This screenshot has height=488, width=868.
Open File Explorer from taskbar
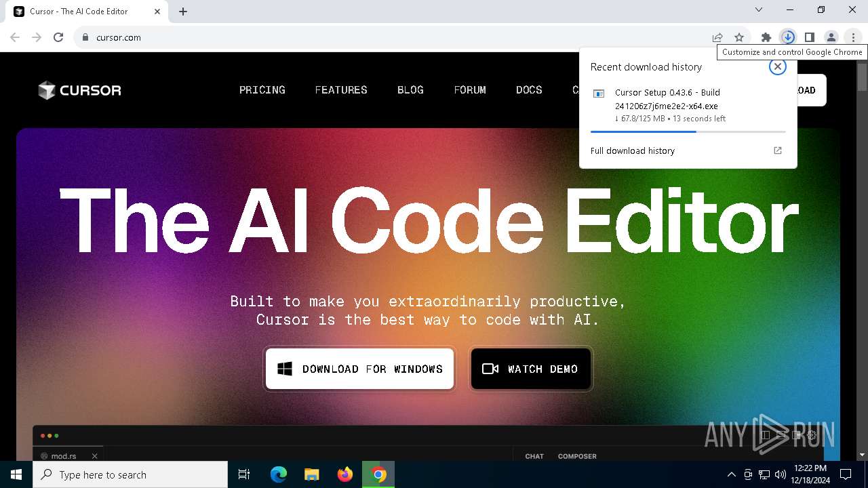click(312, 474)
